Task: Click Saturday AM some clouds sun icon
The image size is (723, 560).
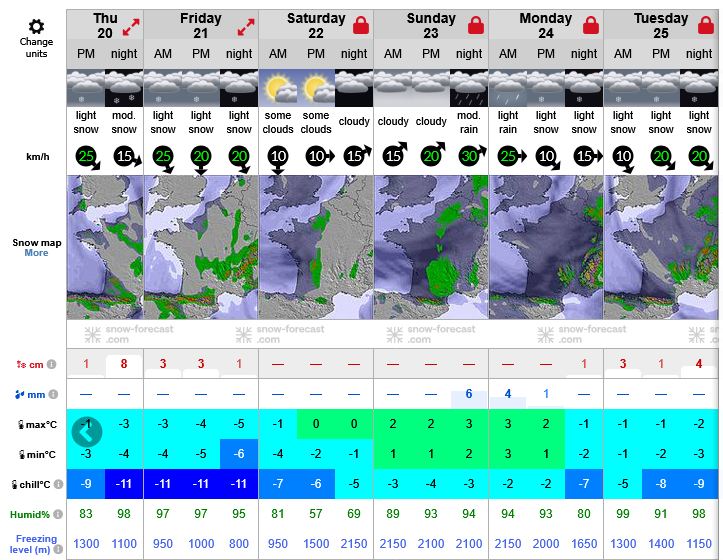Action: [x=278, y=88]
